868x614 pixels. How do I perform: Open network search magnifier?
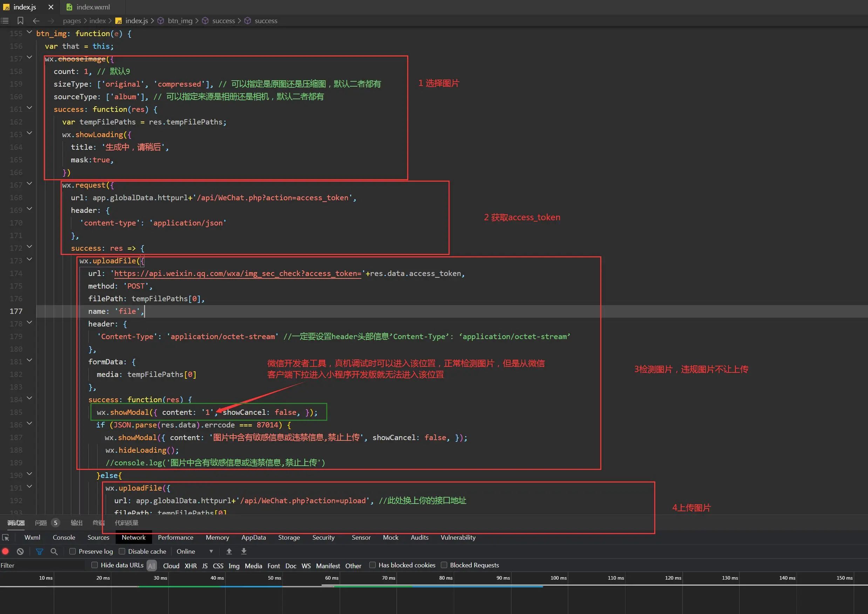pyautogui.click(x=54, y=551)
